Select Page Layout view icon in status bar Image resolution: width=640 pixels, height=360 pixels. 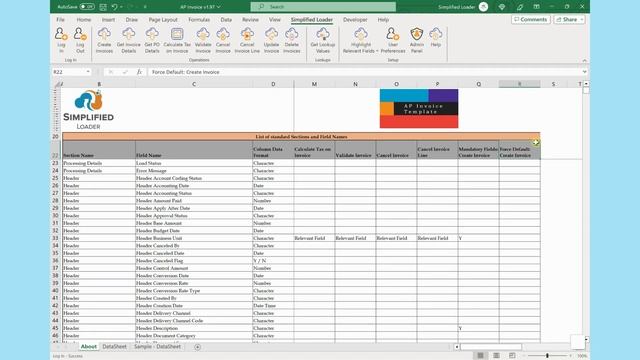click(496, 356)
